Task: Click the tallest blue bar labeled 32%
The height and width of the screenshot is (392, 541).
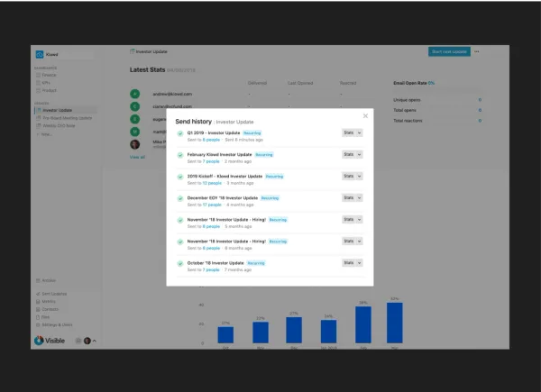Action: point(395,323)
